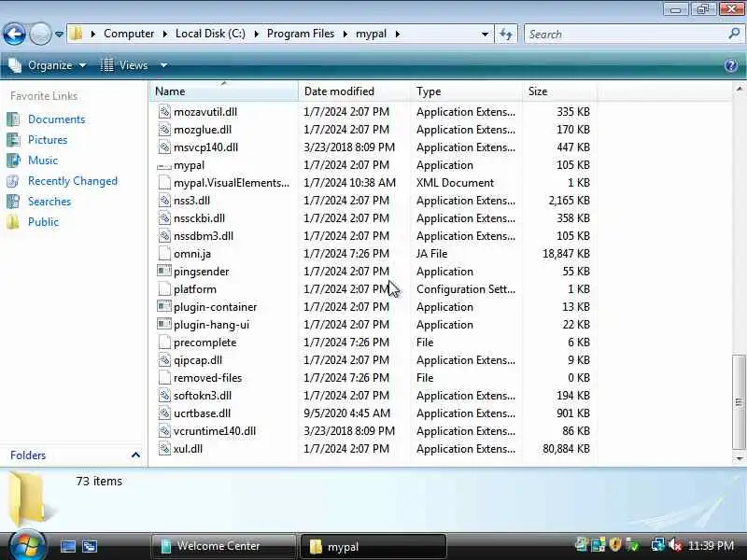Click the network tray icon
Image resolution: width=747 pixels, height=560 pixels.
pos(658,544)
